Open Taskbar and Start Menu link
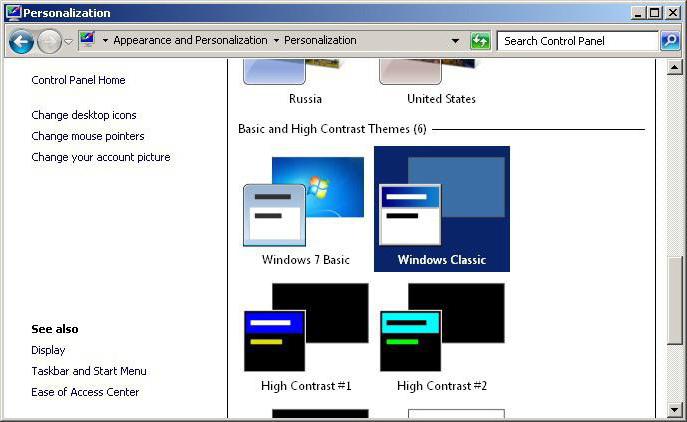687x422 pixels. click(89, 371)
